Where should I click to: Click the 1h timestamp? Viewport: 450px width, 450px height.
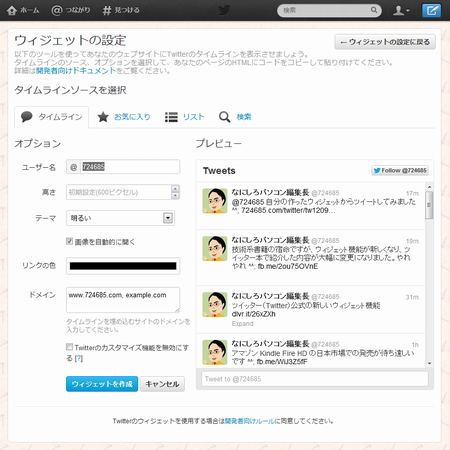pyautogui.click(x=415, y=345)
